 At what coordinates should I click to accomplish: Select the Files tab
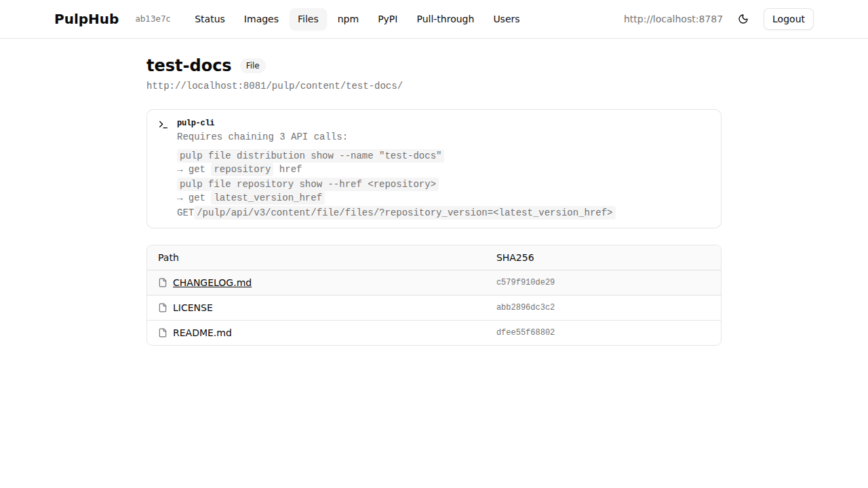(x=308, y=19)
